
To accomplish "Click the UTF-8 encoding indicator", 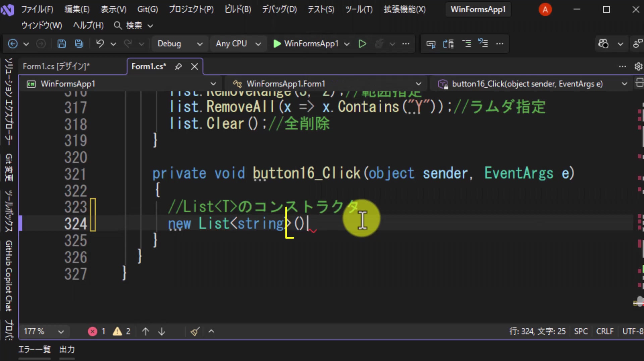I will tap(633, 331).
